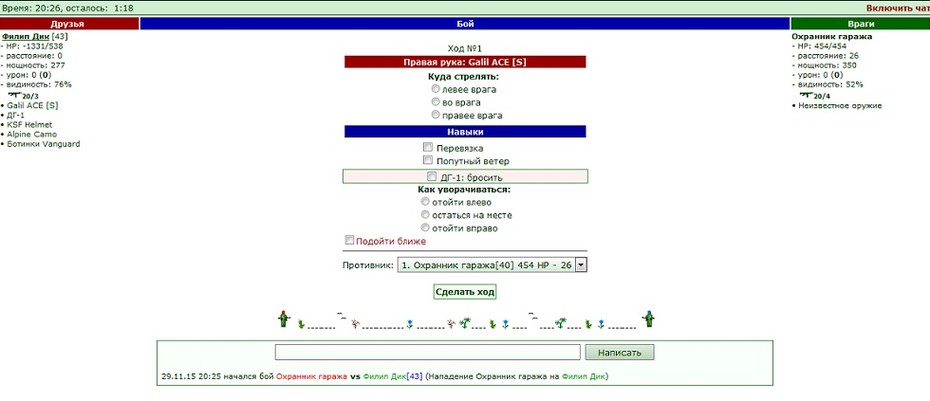This screenshot has height=401, width=930.
Task: Click the 'Написать' chat button
Action: [x=620, y=352]
